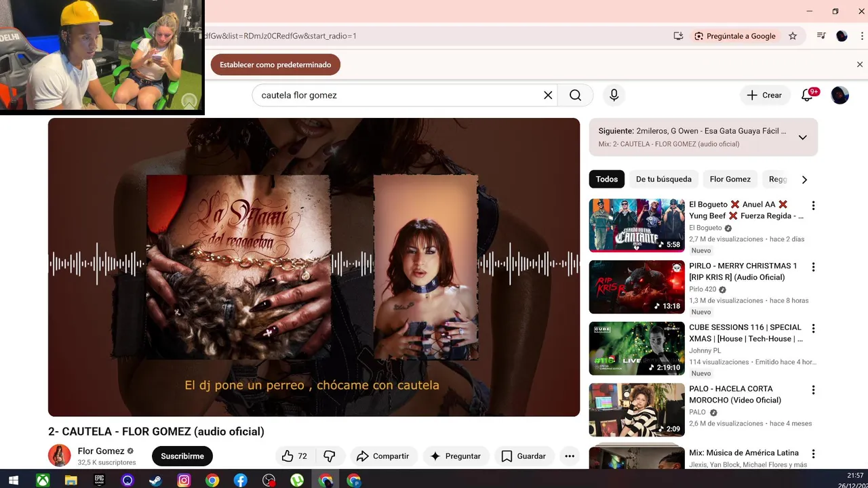Open options for PIRLO Merry Christmas video
The height and width of the screenshot is (488, 868).
coord(813,267)
